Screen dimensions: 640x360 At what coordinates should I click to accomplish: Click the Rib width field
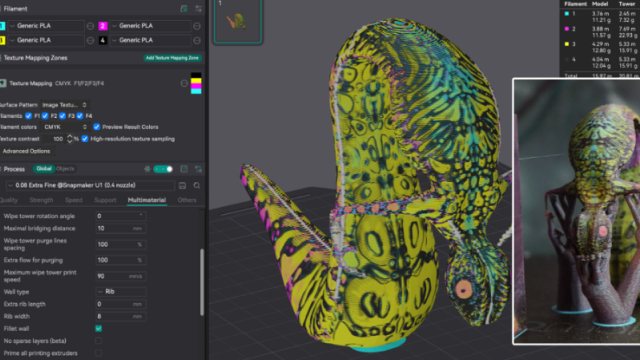click(x=120, y=316)
